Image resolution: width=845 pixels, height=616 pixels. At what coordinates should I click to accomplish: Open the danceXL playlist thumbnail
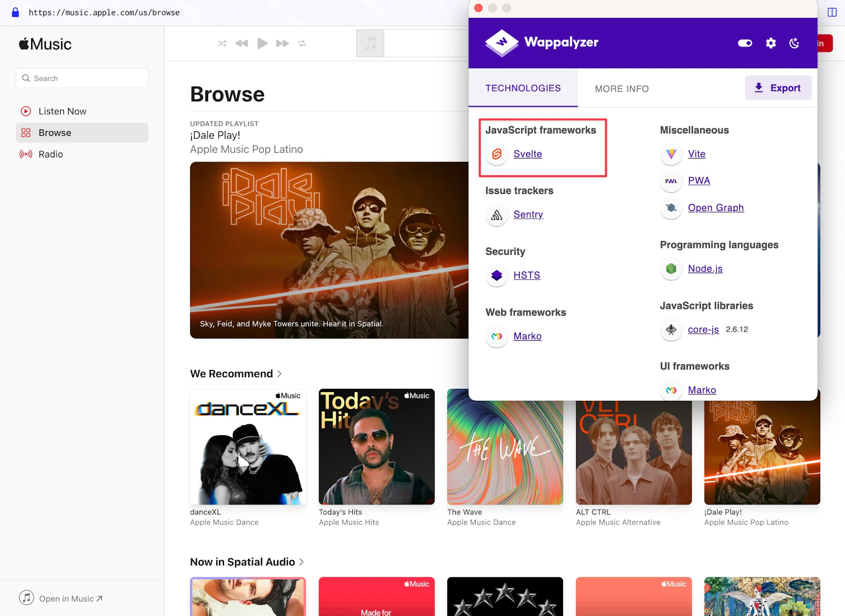point(248,447)
